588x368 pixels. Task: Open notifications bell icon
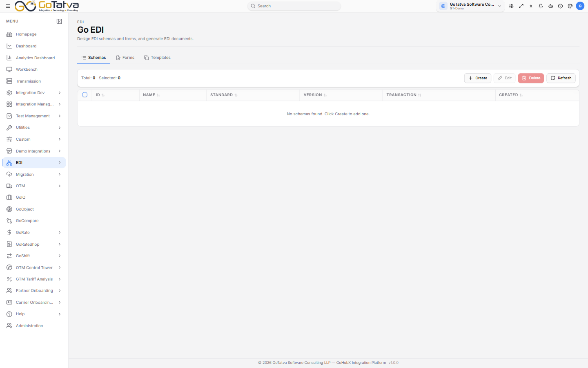541,6
